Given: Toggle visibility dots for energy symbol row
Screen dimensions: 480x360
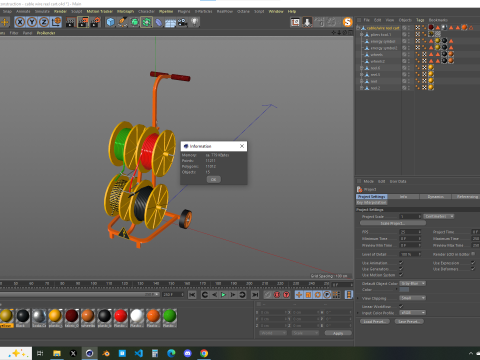Looking at the screenshot, I should click(409, 41).
